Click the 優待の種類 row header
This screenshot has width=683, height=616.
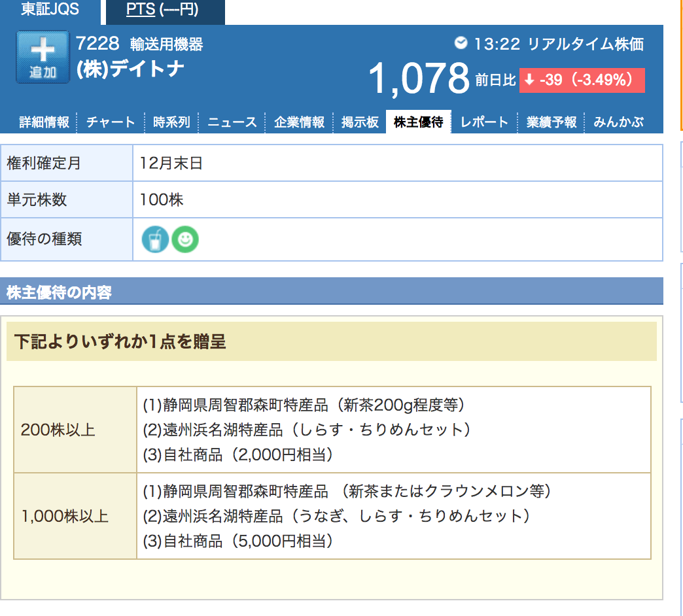(67, 239)
